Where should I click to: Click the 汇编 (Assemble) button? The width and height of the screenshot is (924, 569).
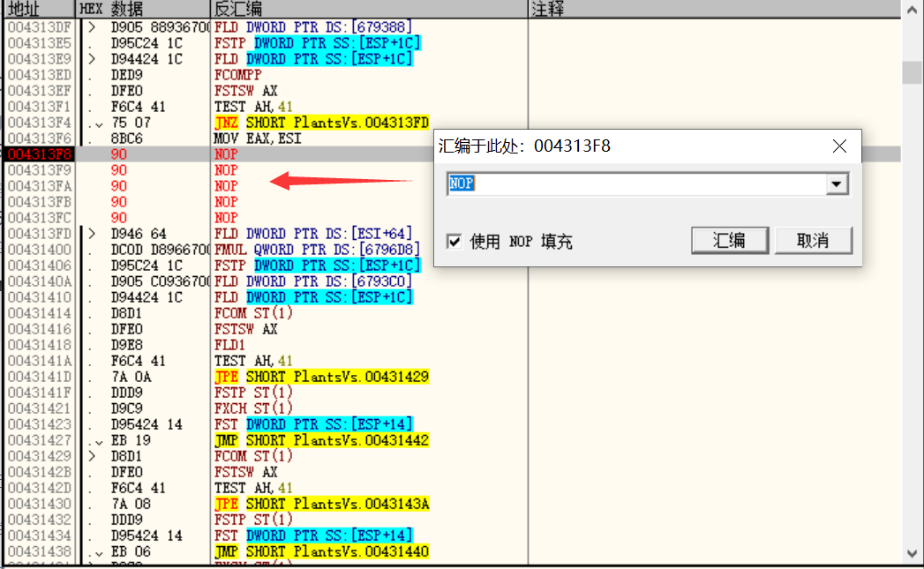[730, 240]
